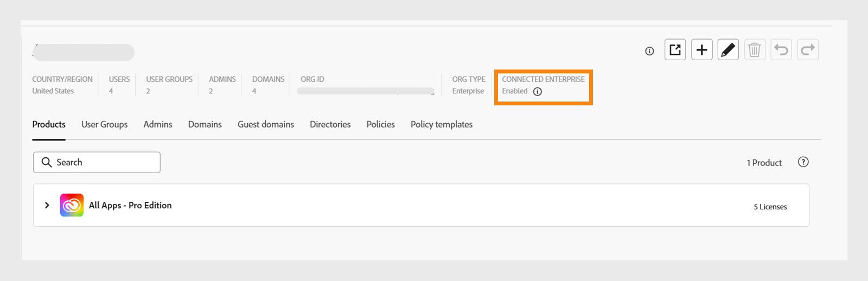This screenshot has height=281, width=868.
Task: Click the redo arrow icon
Action: tap(808, 50)
